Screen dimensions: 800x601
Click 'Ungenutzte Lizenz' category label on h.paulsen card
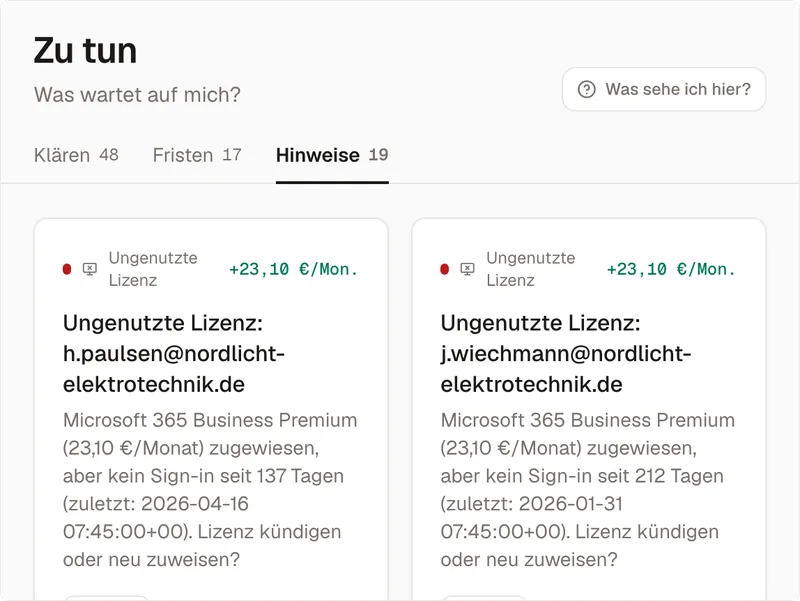tap(153, 269)
